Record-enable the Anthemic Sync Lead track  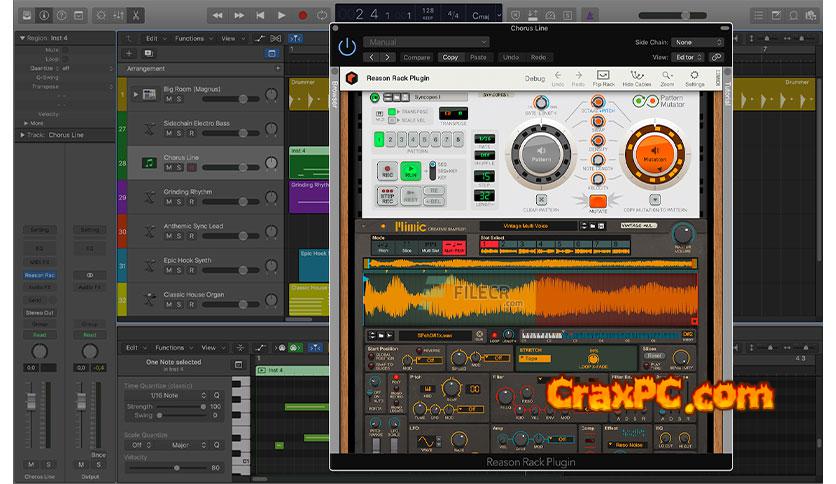[192, 236]
